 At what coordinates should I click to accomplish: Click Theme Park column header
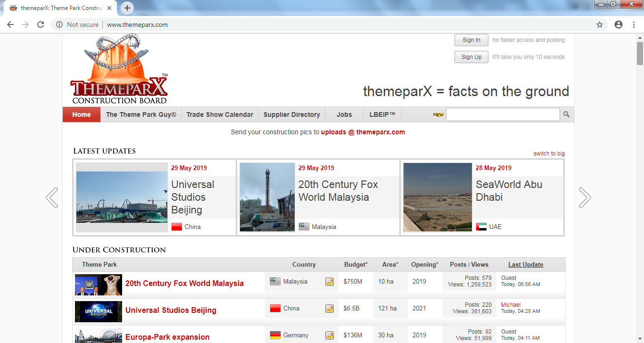[99, 264]
